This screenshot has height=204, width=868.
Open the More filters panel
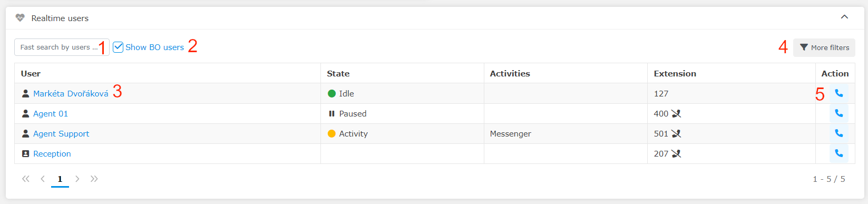[824, 47]
